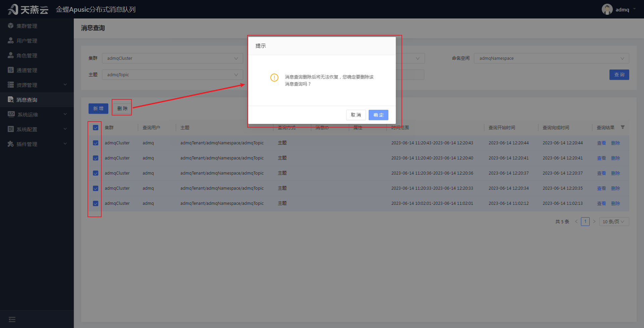644x328 pixels.
Task: Open 角色管理 menu item
Action: click(x=37, y=55)
